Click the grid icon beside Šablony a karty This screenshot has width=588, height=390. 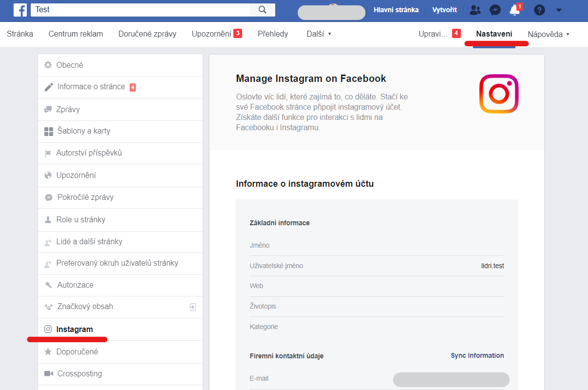(48, 131)
